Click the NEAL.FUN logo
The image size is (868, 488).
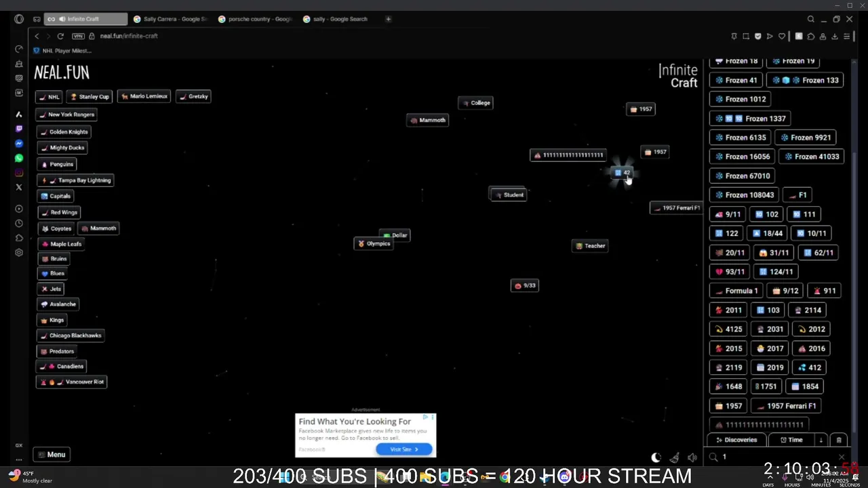pos(62,73)
